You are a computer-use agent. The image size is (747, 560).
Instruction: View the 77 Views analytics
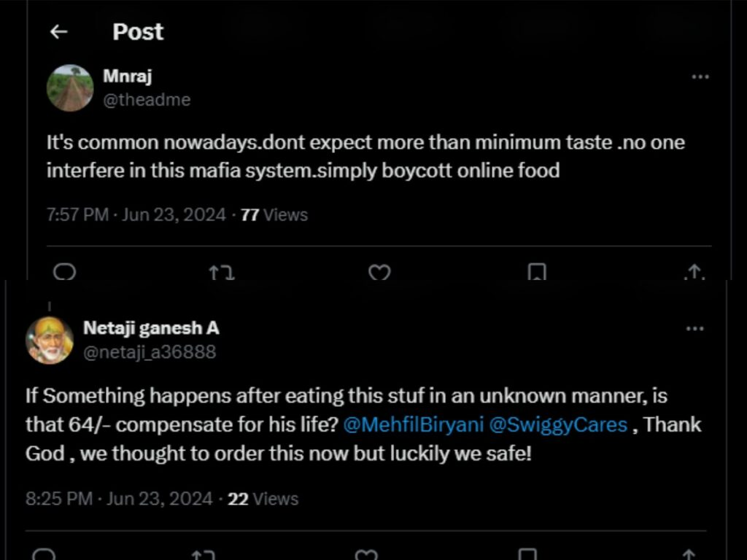pyautogui.click(x=274, y=215)
